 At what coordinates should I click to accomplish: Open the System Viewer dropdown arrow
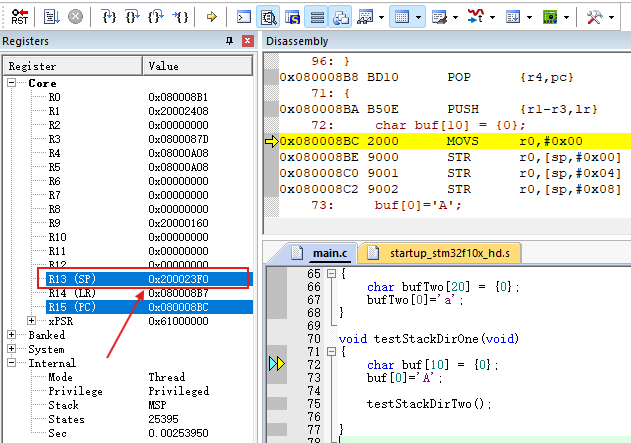coord(567,17)
